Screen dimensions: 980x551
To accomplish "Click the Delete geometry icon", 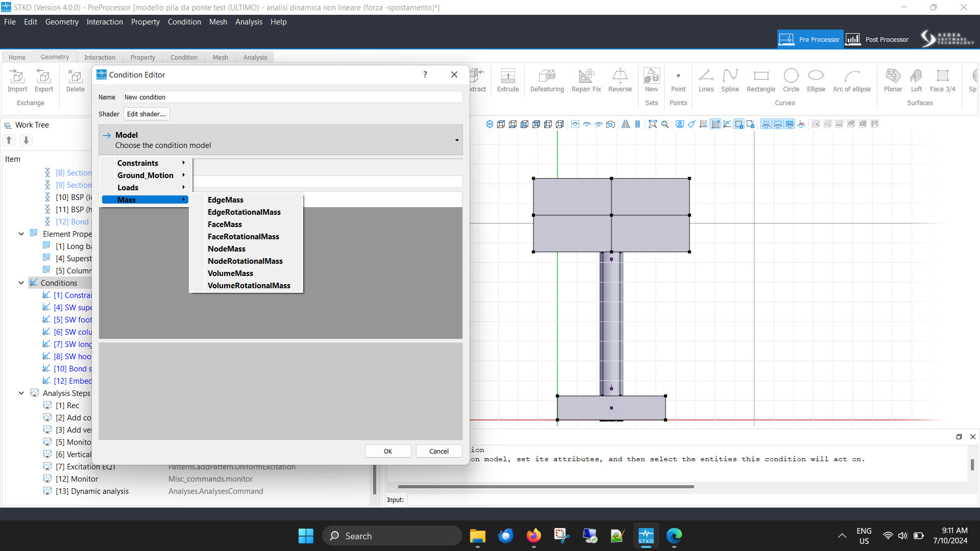I will click(76, 81).
